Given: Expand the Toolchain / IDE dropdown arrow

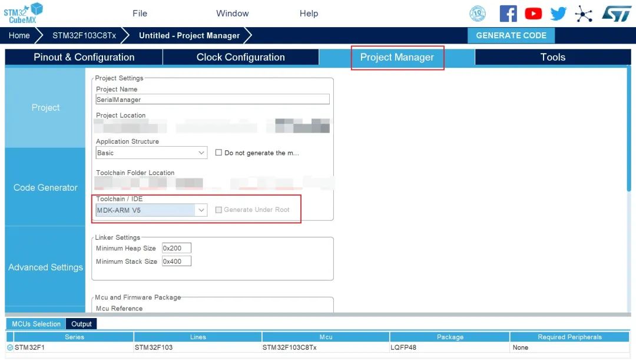Looking at the screenshot, I should 201,210.
